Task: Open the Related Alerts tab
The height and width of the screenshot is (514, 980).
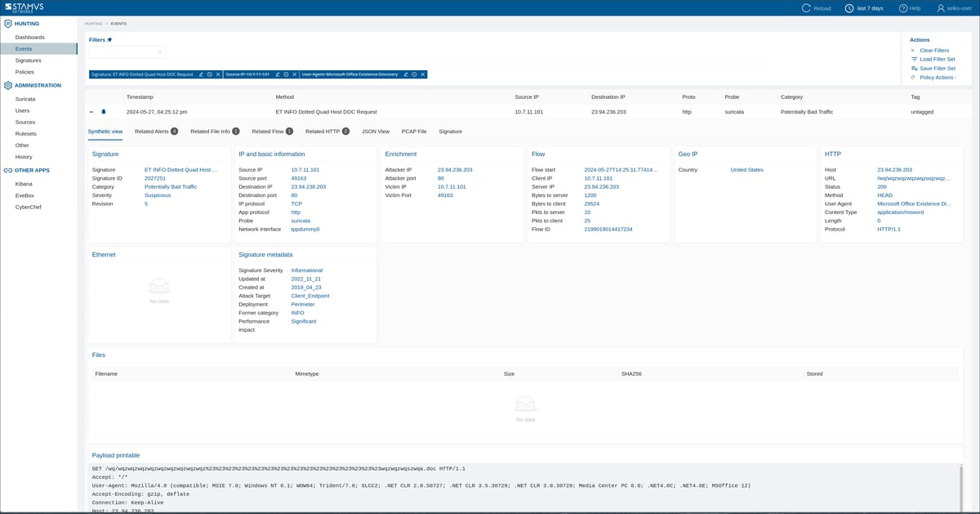Action: pos(156,132)
